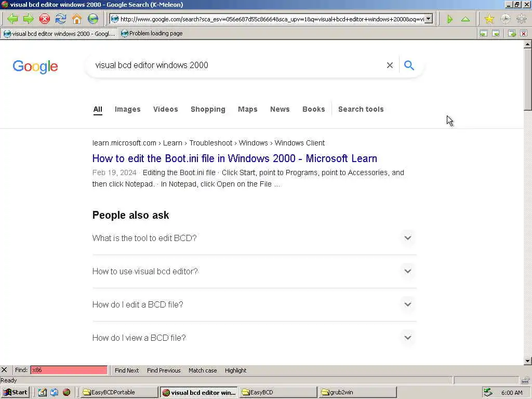532x399 pixels.
Task: Click the 6:00 AM clock
Action: point(512,393)
